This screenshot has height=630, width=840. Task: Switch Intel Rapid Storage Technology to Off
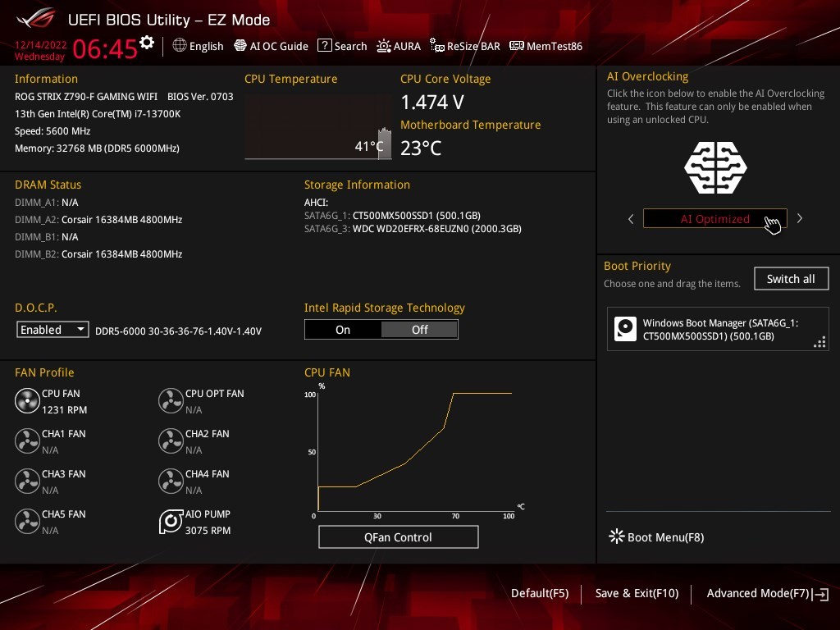(419, 330)
